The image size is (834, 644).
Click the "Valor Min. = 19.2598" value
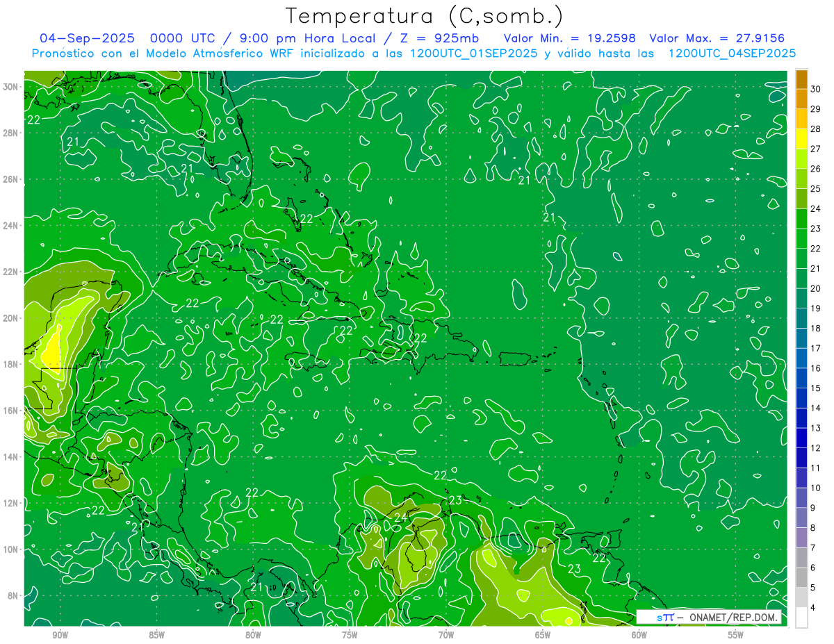click(569, 38)
